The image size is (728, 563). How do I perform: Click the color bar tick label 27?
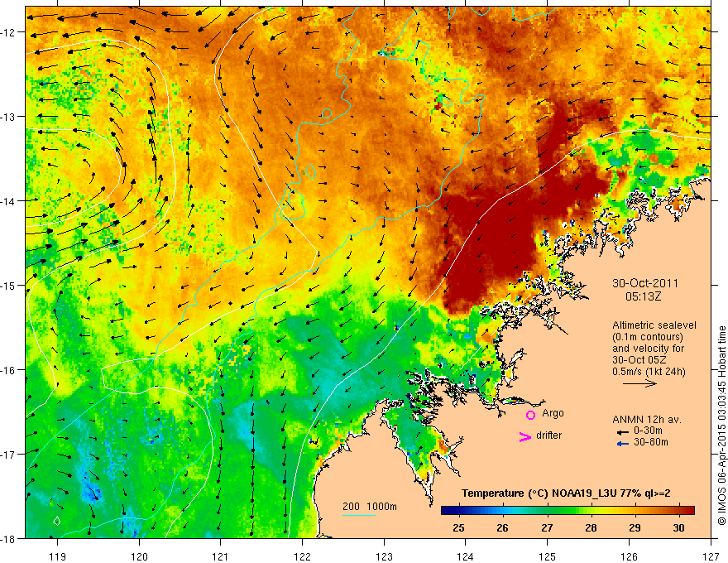tap(547, 527)
